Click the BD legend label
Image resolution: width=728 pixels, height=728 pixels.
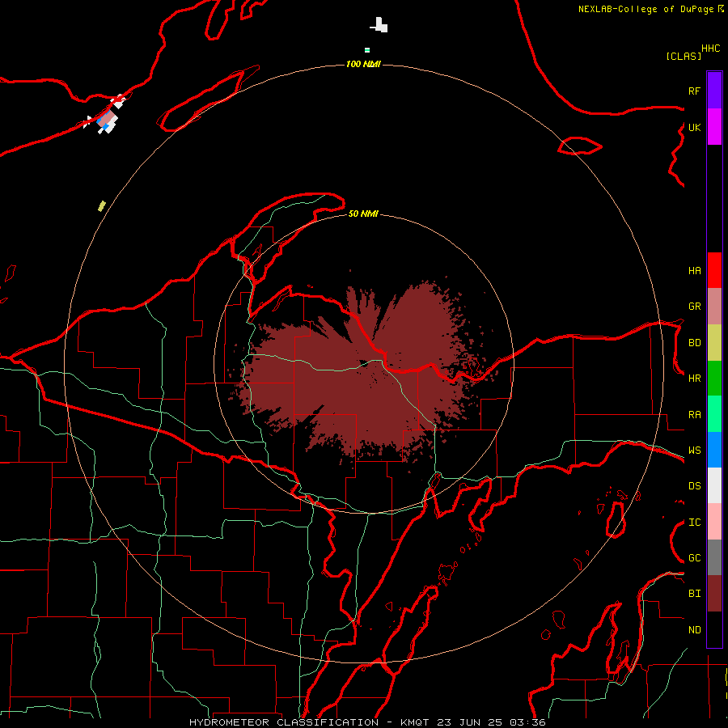[694, 342]
